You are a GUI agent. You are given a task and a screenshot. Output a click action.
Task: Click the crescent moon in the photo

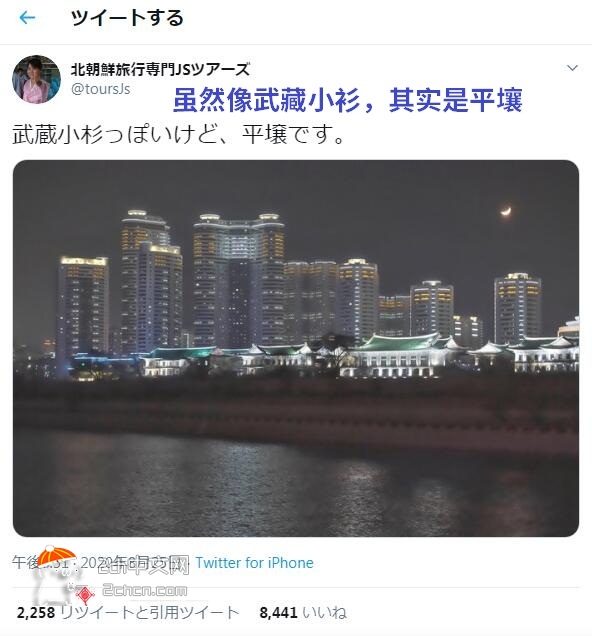click(x=506, y=211)
